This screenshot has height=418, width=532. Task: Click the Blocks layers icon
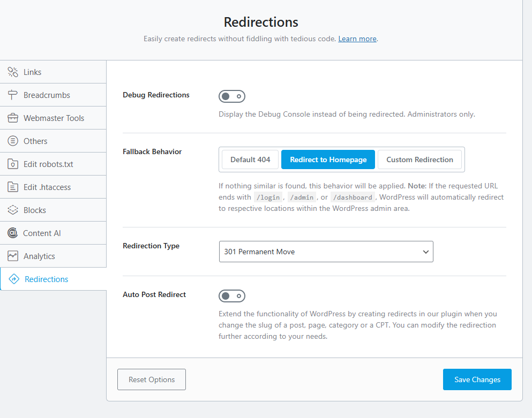point(13,210)
